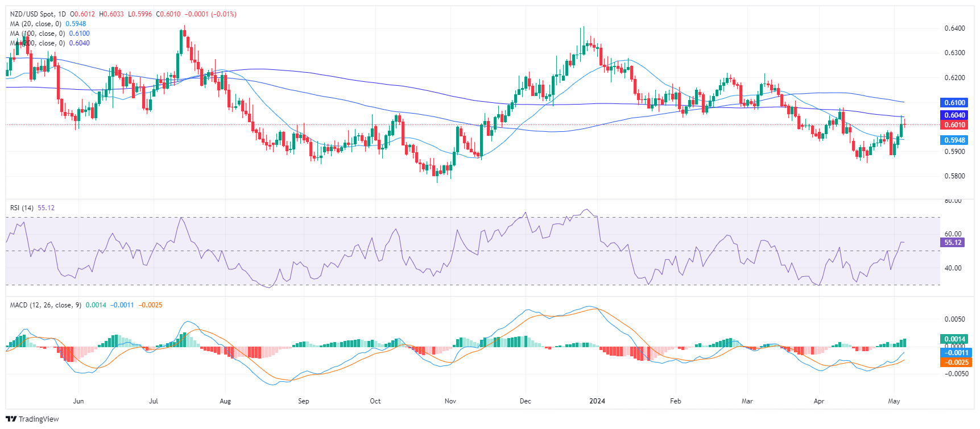Click the red 0.6010 current price tag

954,125
